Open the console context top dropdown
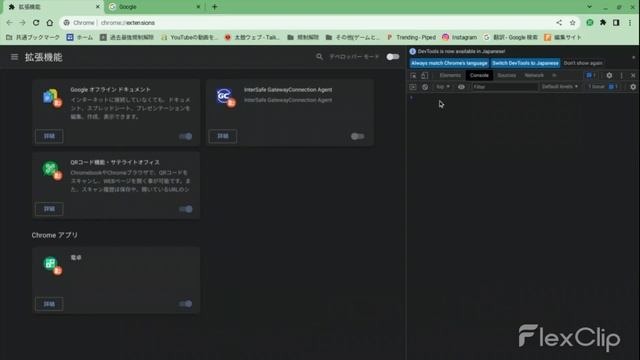 click(442, 87)
